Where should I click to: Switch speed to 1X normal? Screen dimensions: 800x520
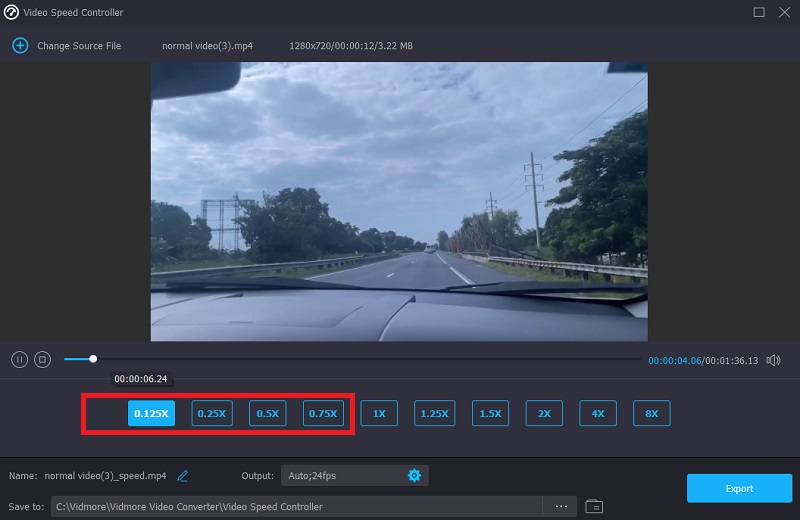pos(379,413)
